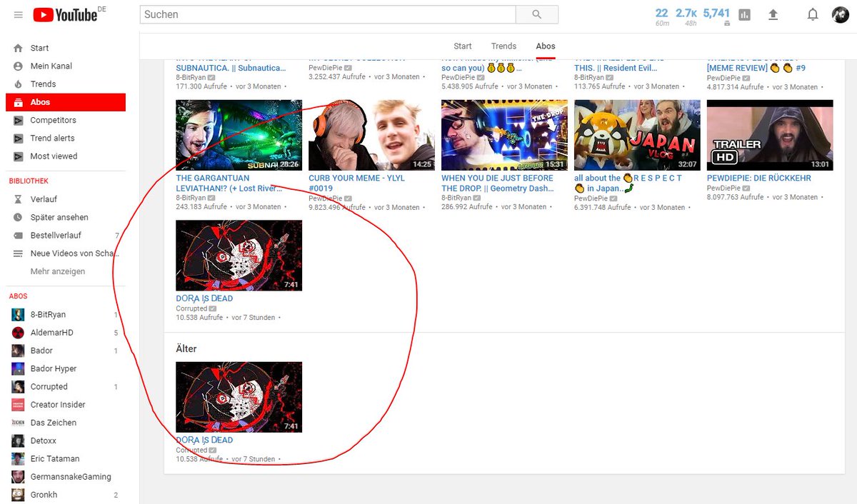Expand Mehr anzeigen in library

point(58,271)
